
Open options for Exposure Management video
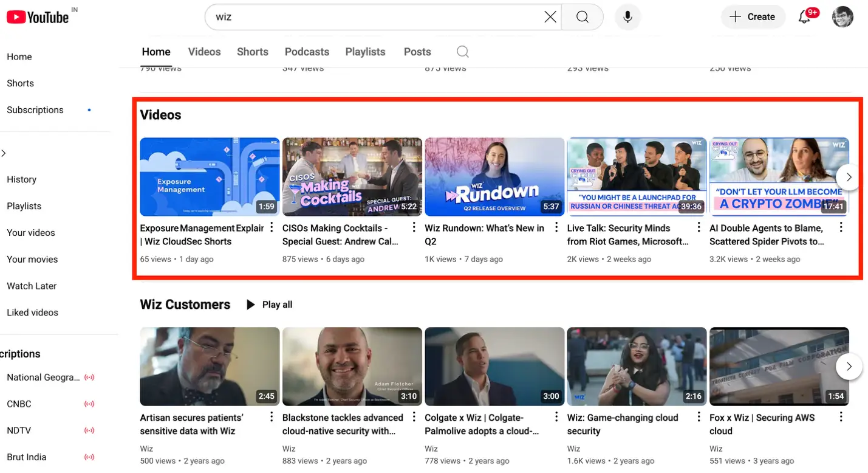[x=272, y=228]
